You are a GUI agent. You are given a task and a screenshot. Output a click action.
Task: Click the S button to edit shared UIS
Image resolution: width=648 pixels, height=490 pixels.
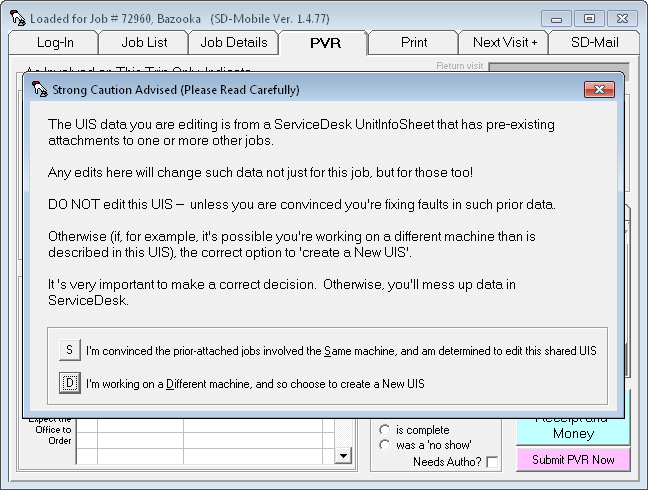[69, 350]
